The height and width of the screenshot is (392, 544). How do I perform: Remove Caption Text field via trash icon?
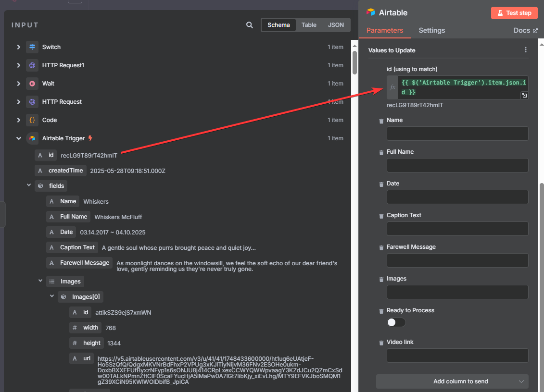pyautogui.click(x=381, y=216)
